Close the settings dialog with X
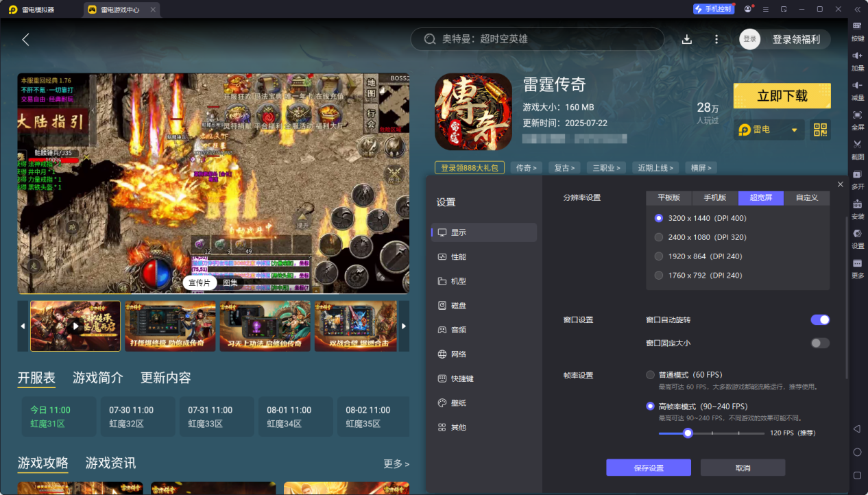 (x=841, y=184)
